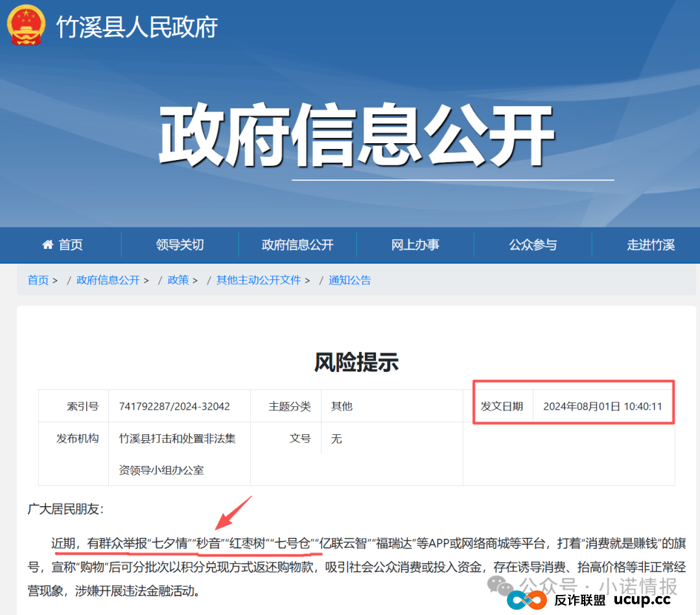This screenshot has width=700, height=615.
Task: Click the home icon beside 首页
Action: tap(47, 244)
